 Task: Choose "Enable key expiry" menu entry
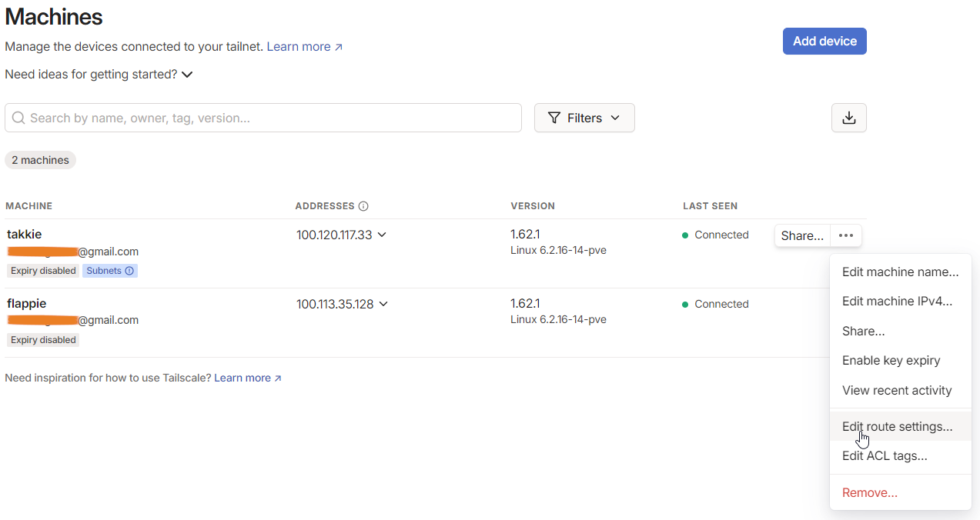coord(901,360)
